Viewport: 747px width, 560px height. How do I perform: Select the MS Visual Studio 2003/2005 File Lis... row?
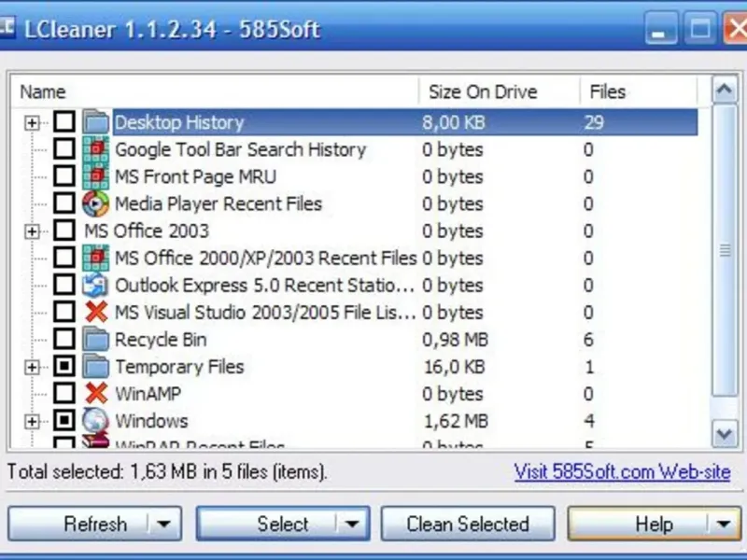point(265,313)
